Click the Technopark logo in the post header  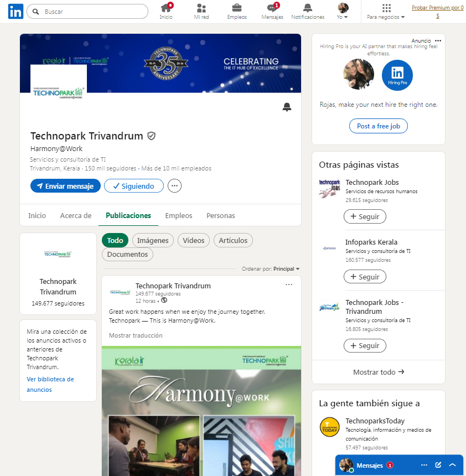(120, 292)
